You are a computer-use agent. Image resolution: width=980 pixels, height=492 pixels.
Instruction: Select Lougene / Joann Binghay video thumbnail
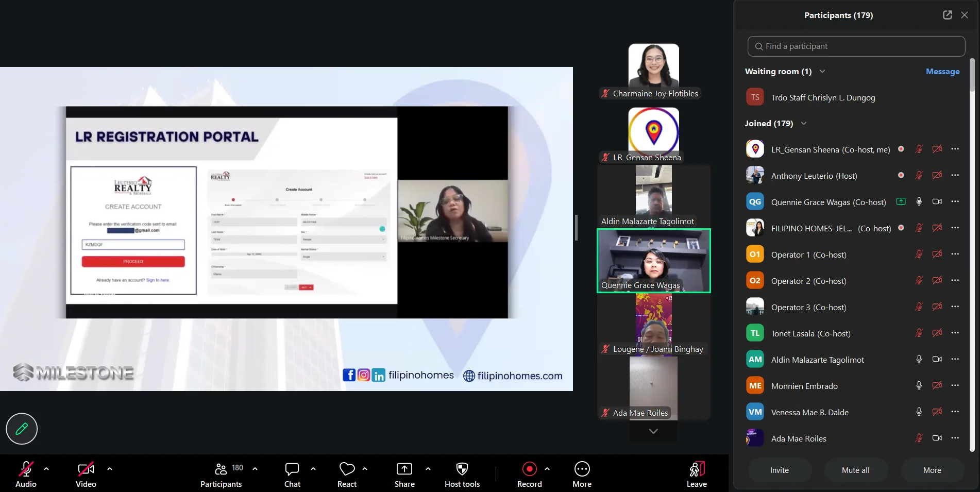(653, 325)
